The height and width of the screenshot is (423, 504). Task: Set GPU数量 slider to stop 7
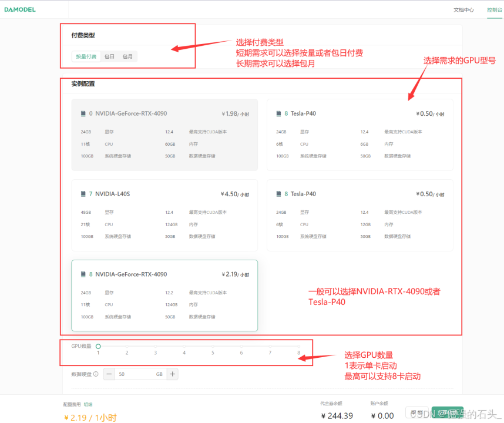(x=270, y=346)
